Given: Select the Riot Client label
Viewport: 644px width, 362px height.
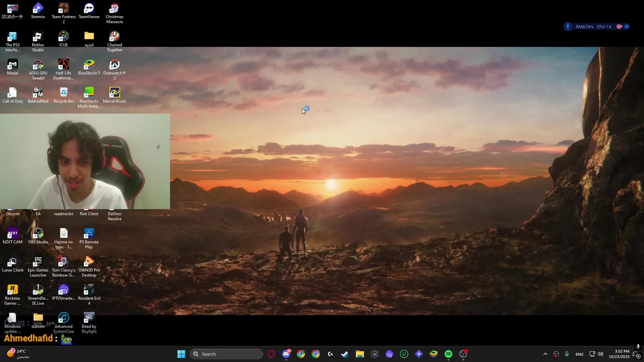Looking at the screenshot, I should [x=89, y=214].
